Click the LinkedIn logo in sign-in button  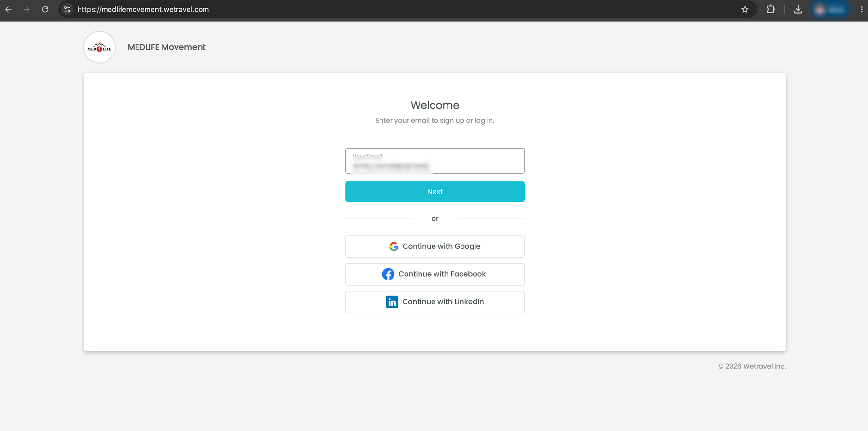point(392,302)
